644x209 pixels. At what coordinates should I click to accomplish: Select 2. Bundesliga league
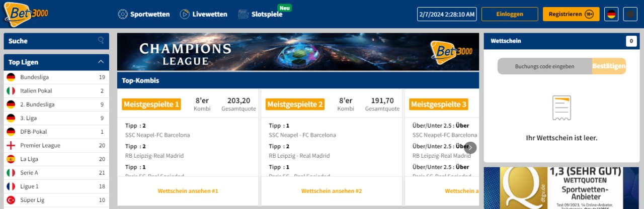tap(56, 104)
